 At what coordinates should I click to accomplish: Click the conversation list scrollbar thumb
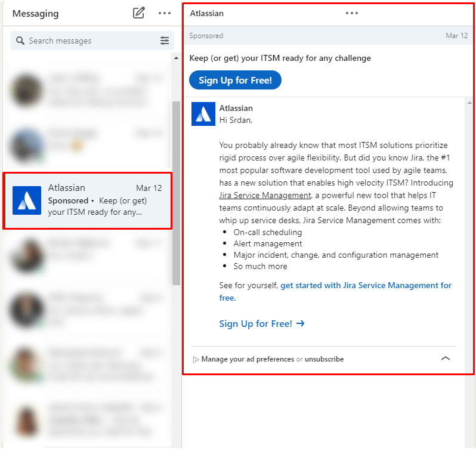(x=177, y=193)
